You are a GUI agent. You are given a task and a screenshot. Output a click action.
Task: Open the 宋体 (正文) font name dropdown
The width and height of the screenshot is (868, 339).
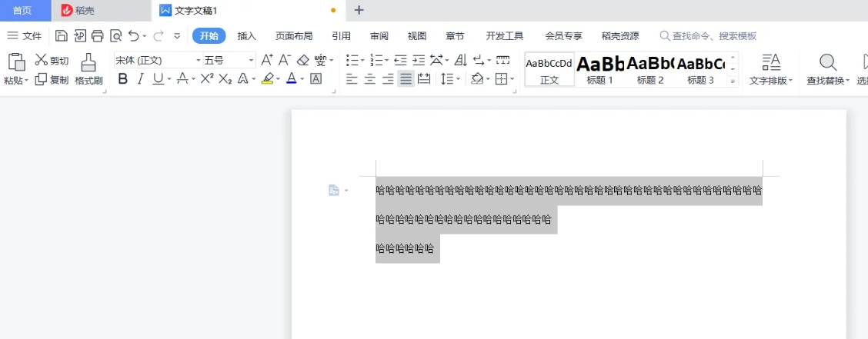[x=199, y=60]
